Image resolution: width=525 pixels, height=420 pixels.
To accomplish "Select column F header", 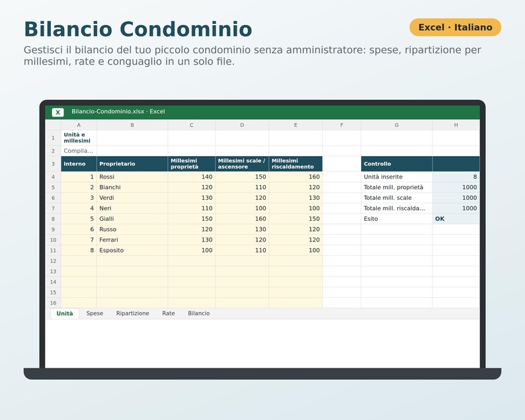I will pyautogui.click(x=342, y=125).
